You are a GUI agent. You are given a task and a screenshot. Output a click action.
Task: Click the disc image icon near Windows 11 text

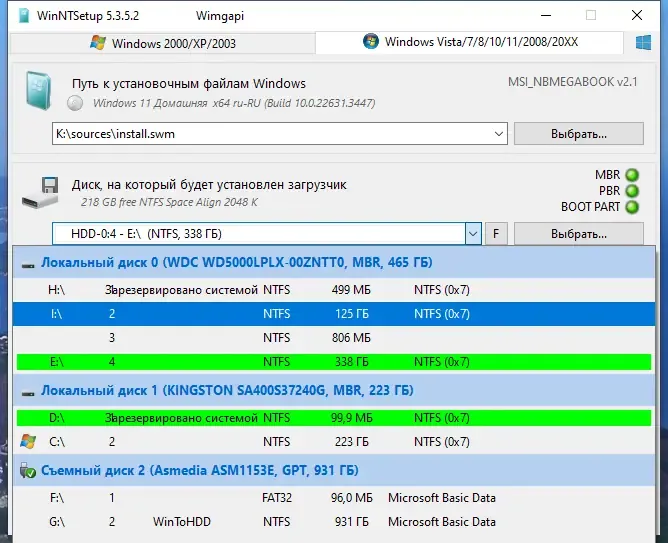tap(75, 103)
